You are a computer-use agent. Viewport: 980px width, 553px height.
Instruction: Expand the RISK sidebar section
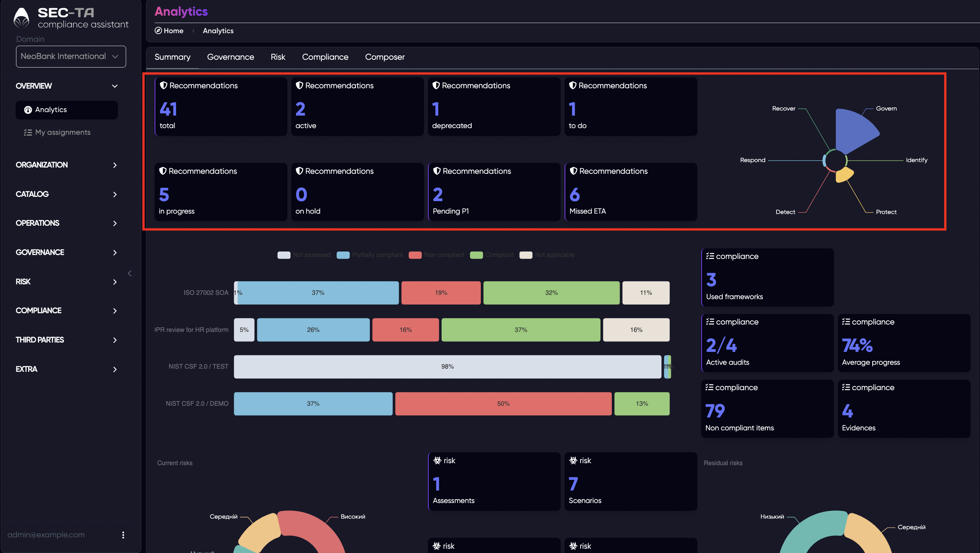(67, 282)
